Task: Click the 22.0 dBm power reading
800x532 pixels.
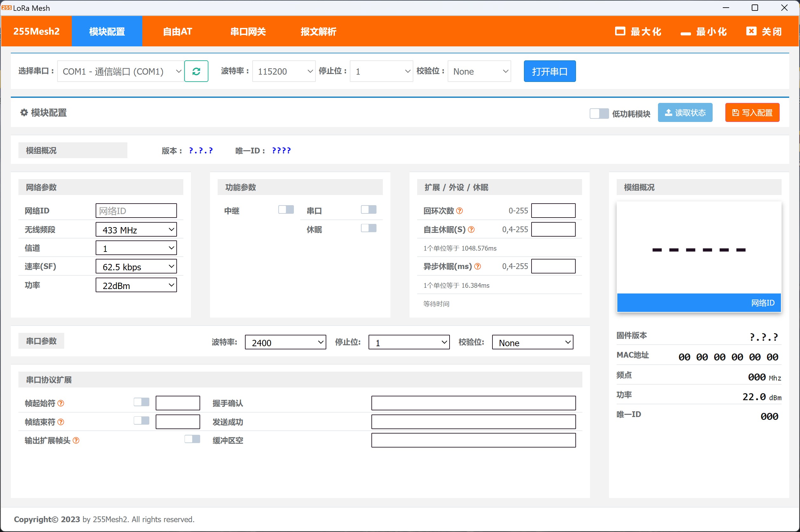Action: click(x=762, y=397)
